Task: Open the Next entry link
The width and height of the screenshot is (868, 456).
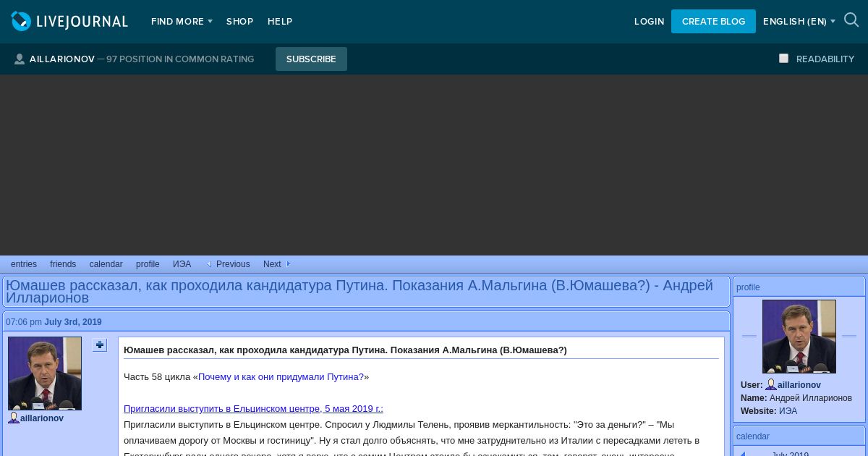Action: [272, 264]
